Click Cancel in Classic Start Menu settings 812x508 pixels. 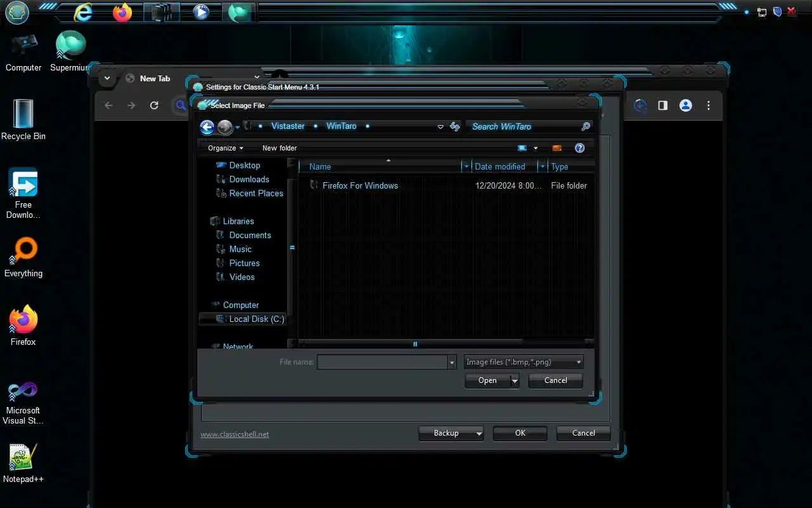pyautogui.click(x=584, y=433)
